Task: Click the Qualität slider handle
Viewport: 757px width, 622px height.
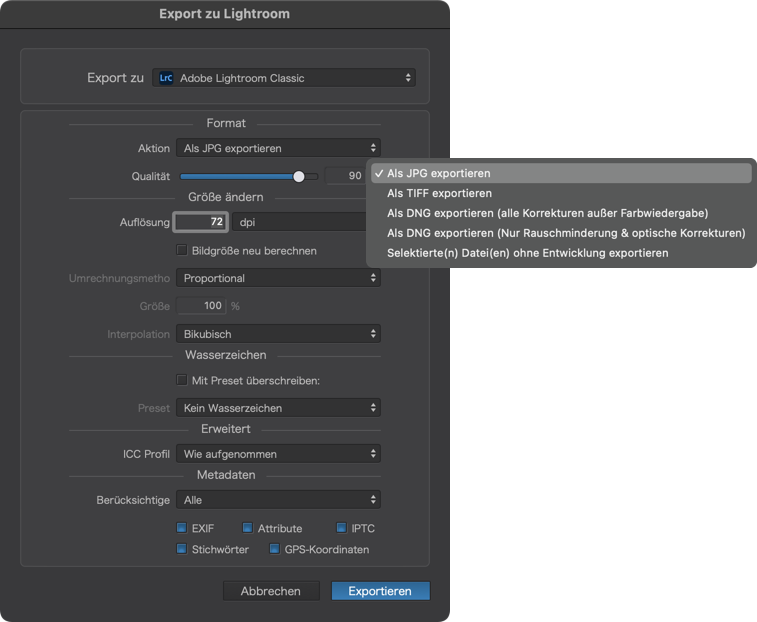Action: coord(299,176)
